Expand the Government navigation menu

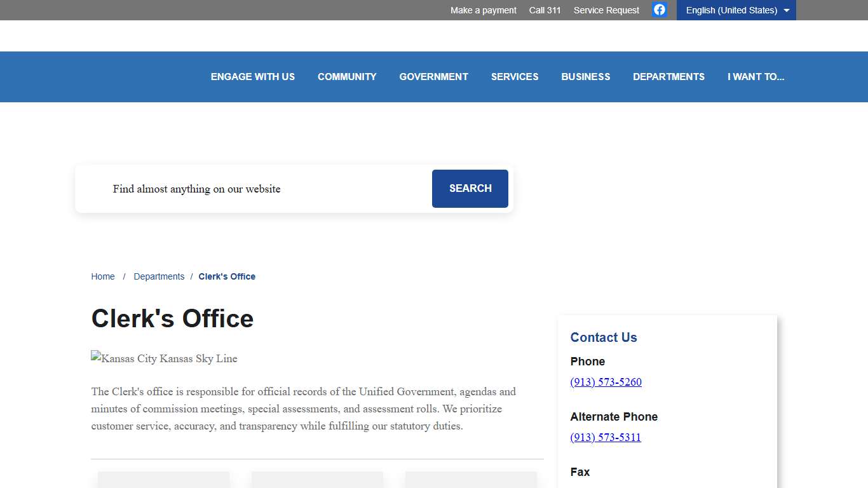point(433,77)
